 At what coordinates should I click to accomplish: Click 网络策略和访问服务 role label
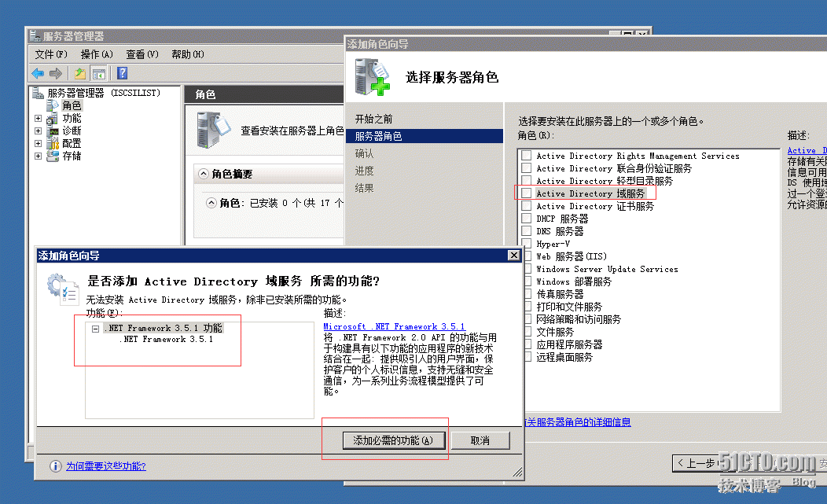click(579, 319)
